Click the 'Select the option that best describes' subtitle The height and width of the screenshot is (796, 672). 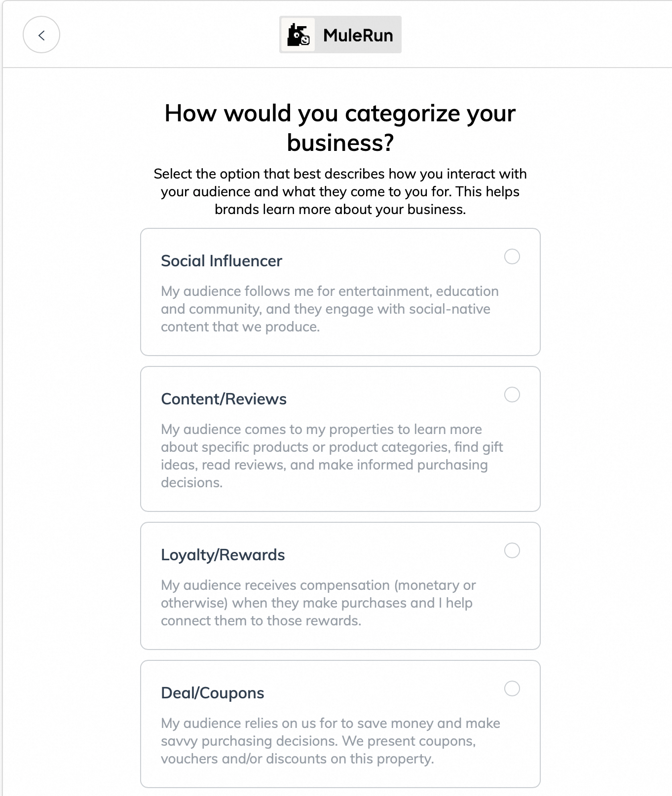pyautogui.click(x=340, y=191)
